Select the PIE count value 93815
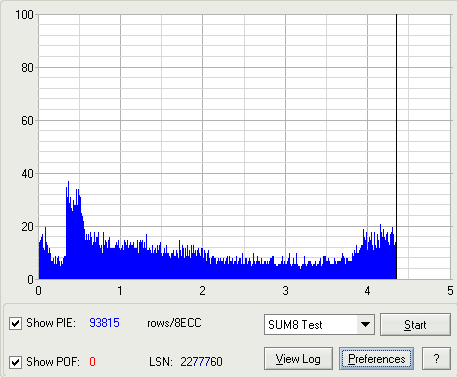Viewport: 457px width, 378px height. coord(104,323)
